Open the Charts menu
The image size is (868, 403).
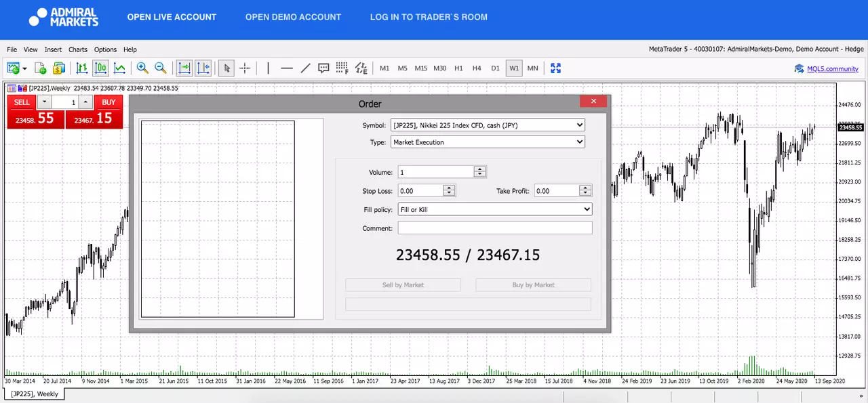pyautogui.click(x=78, y=49)
